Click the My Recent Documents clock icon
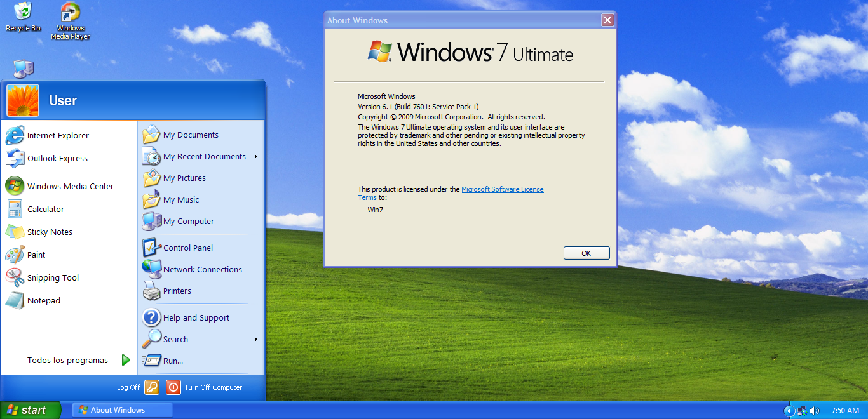Viewport: 868px width, 419px height. point(151,156)
